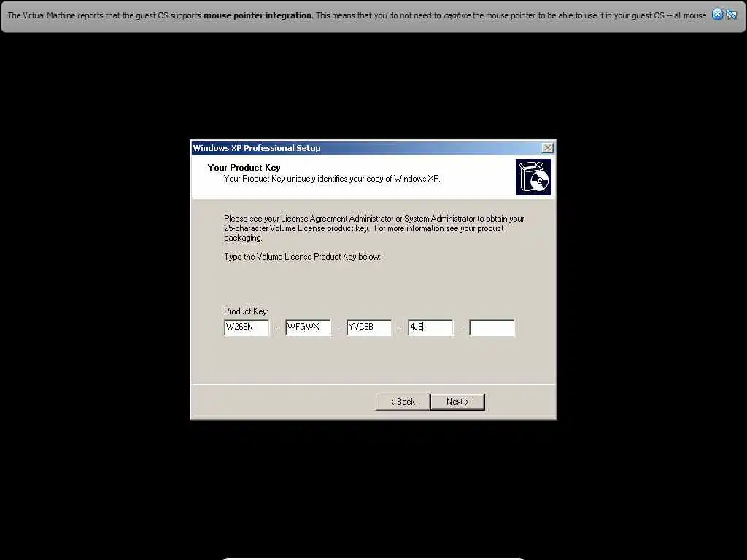Click the 'Your Product Key' heading
Image resolution: width=747 pixels, height=560 pixels.
point(244,168)
